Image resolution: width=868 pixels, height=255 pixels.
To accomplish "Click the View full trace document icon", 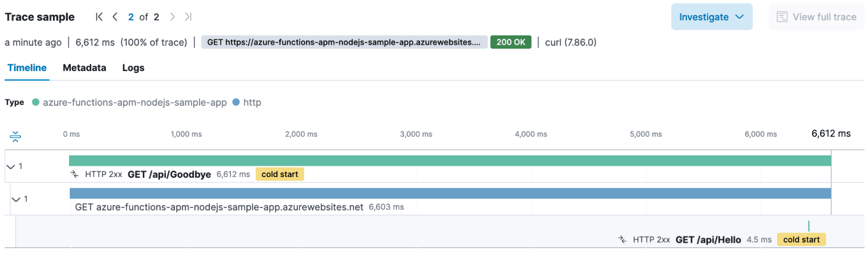I will (782, 17).
